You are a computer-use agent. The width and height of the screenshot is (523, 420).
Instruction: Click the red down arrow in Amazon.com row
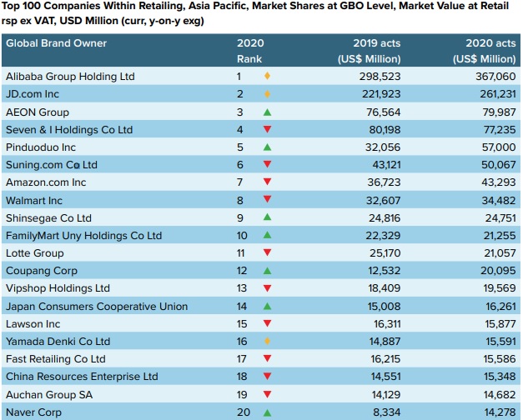coord(267,182)
